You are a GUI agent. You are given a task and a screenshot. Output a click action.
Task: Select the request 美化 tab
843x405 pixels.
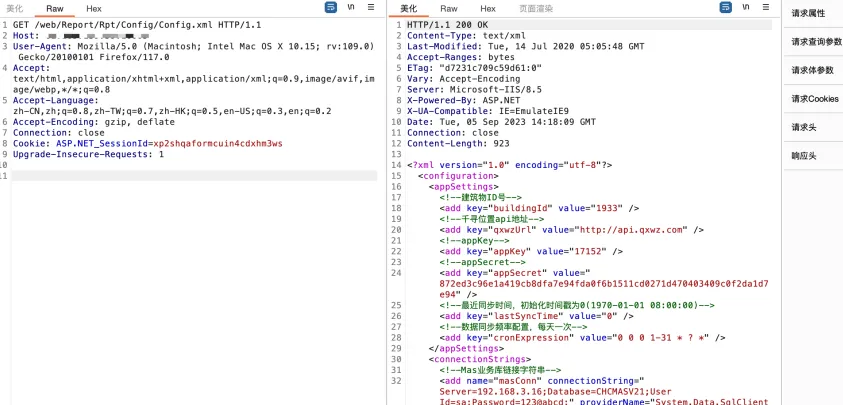coord(15,9)
